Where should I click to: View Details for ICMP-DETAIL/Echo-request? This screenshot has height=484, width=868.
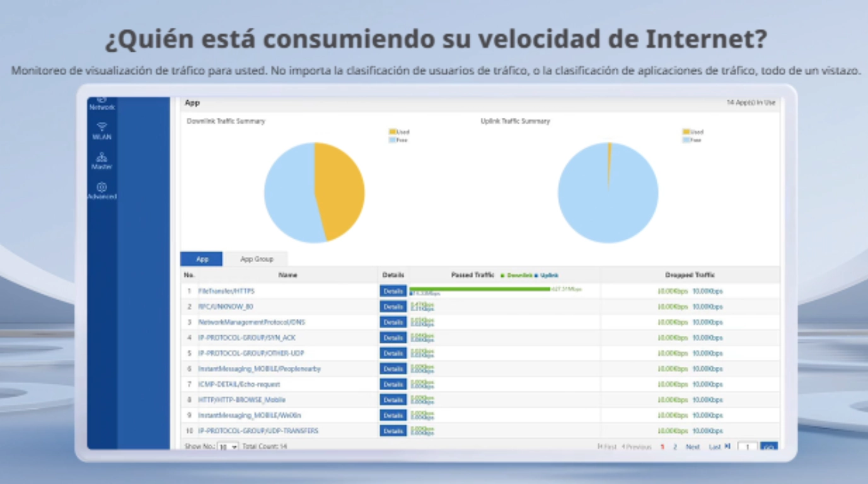pos(393,384)
